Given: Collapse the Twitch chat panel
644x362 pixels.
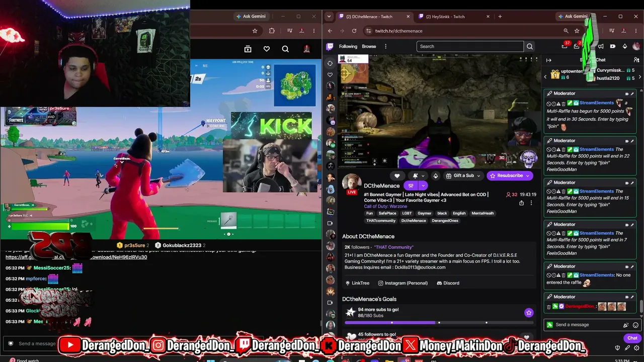Looking at the screenshot, I should pos(549,60).
